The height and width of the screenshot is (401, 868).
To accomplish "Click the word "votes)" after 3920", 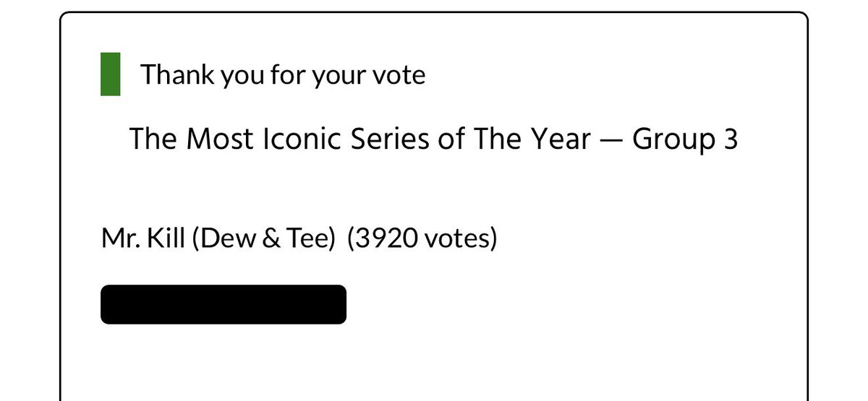I will point(461,238).
